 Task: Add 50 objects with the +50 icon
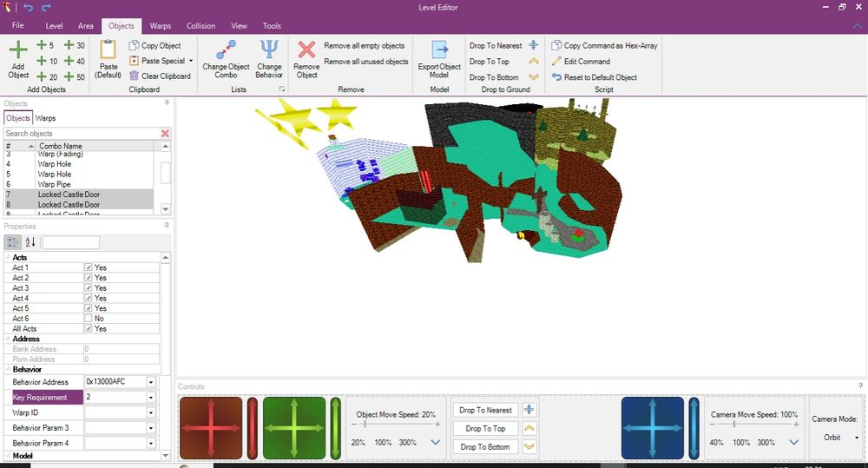pyautogui.click(x=69, y=76)
